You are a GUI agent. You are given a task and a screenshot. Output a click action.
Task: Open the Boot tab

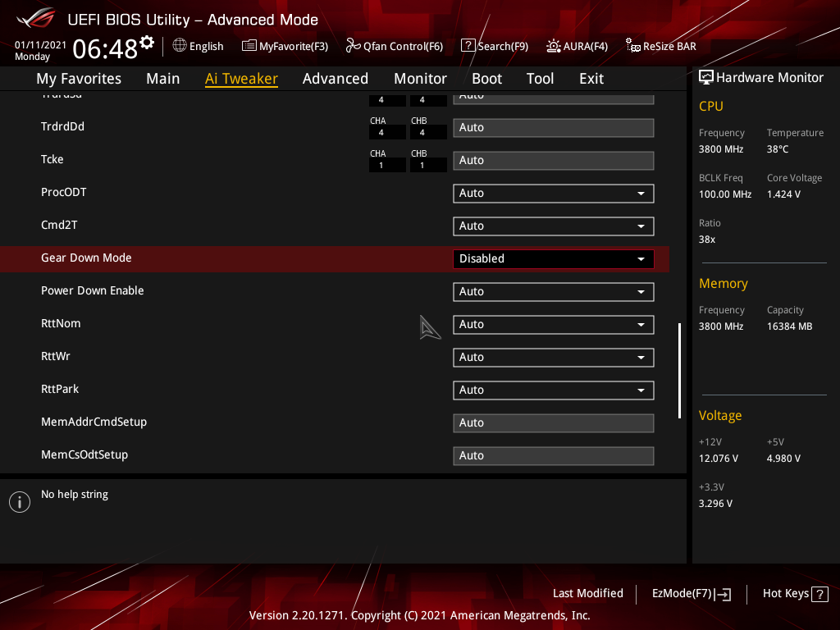point(486,79)
